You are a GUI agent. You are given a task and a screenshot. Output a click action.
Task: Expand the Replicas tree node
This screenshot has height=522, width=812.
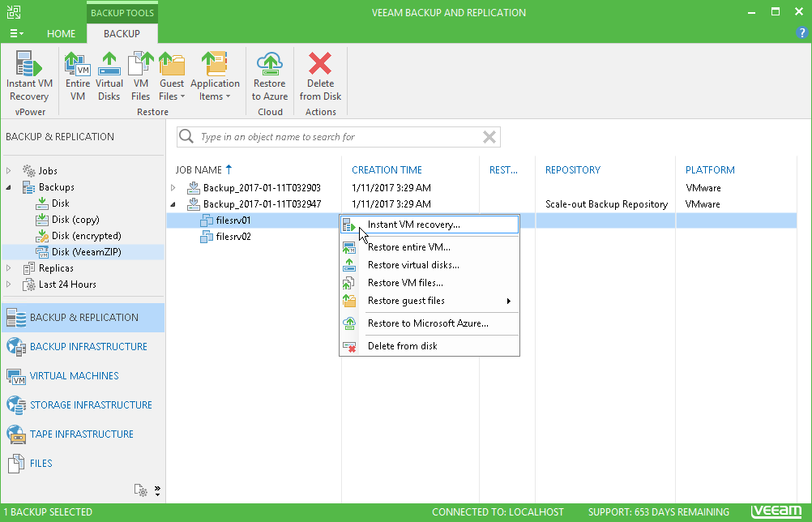pos(8,268)
